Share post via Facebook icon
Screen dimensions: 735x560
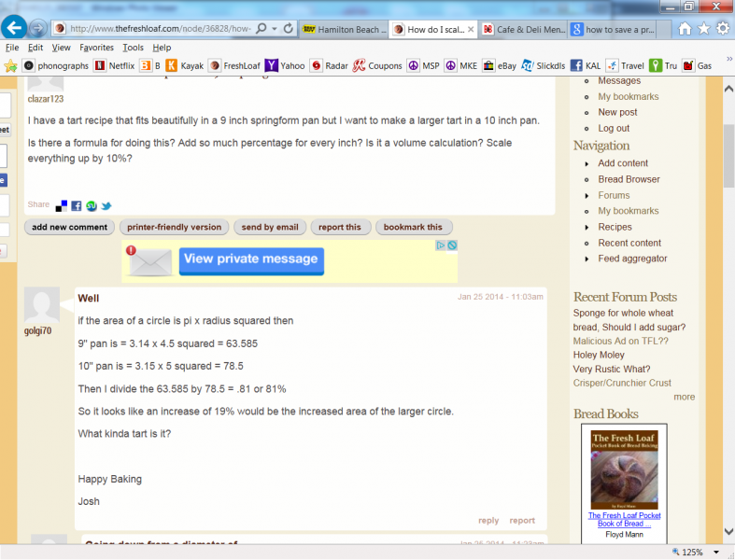pos(77,206)
